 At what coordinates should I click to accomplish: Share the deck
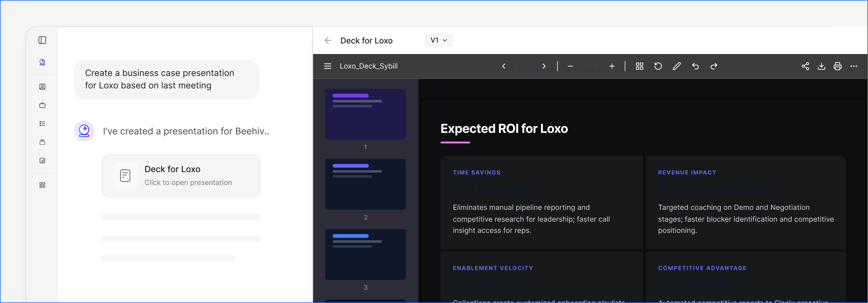805,66
